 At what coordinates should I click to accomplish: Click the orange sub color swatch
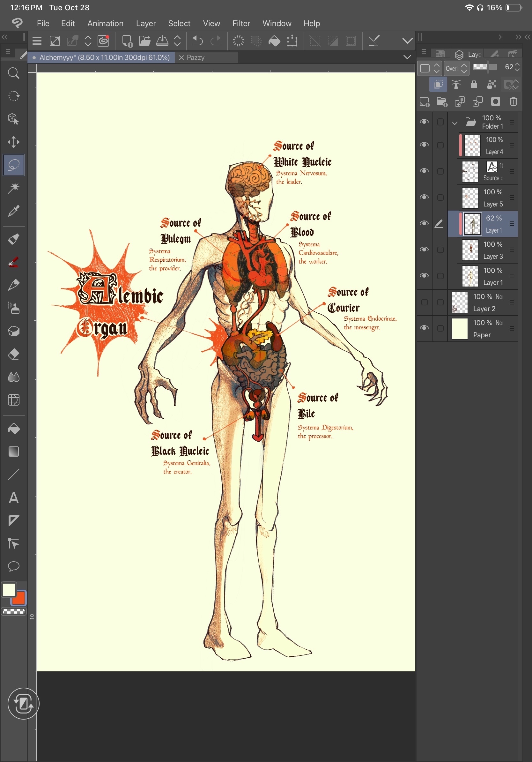click(x=19, y=598)
